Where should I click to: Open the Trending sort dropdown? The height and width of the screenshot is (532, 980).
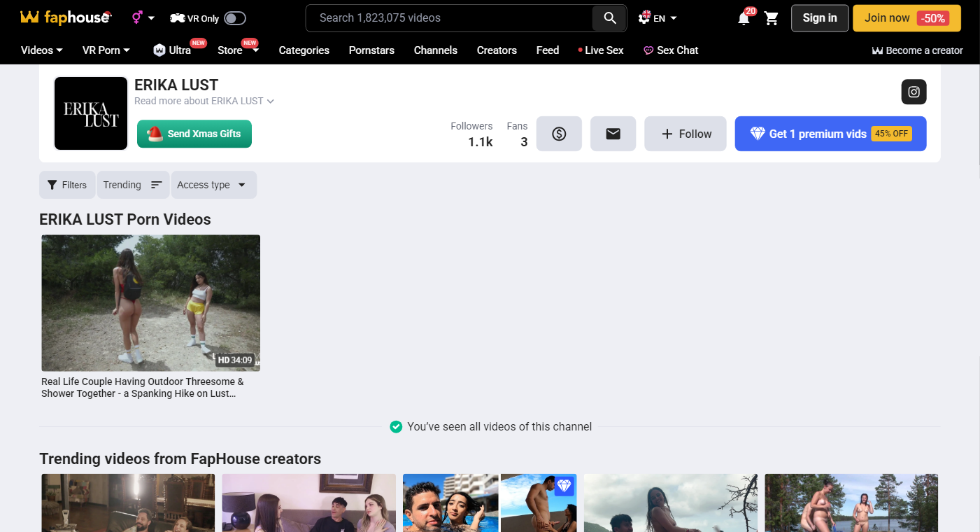(133, 185)
